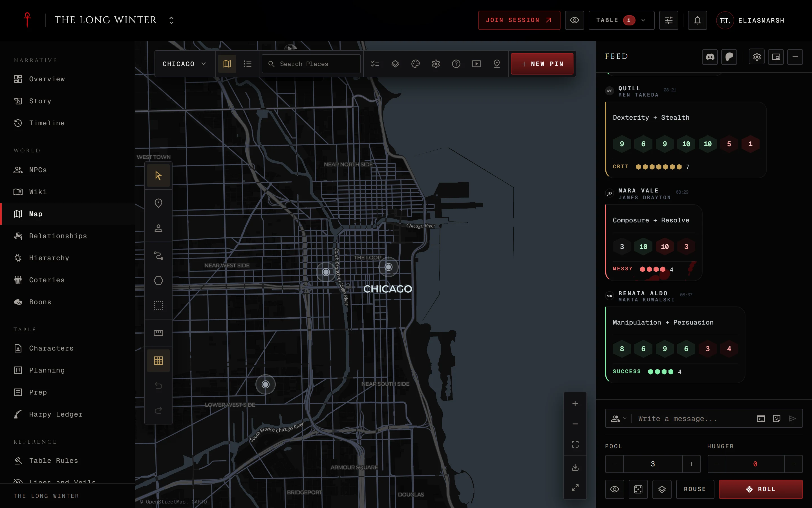Open the map help icon

pos(456,64)
